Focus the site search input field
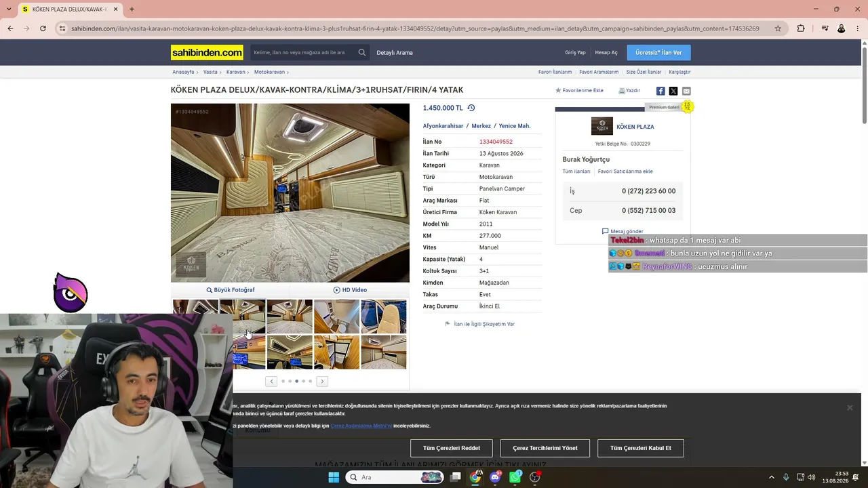The width and height of the screenshot is (868, 488). click(302, 52)
